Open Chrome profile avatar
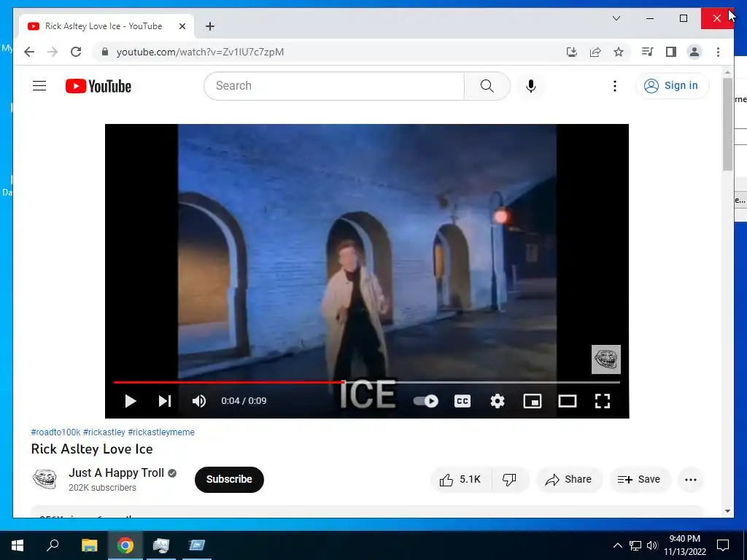This screenshot has width=747, height=560. pos(694,52)
